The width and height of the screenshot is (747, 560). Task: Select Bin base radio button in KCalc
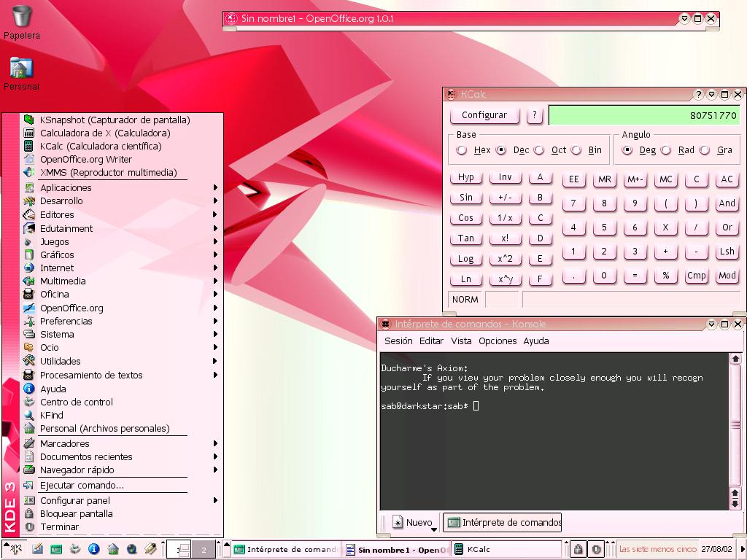576,150
